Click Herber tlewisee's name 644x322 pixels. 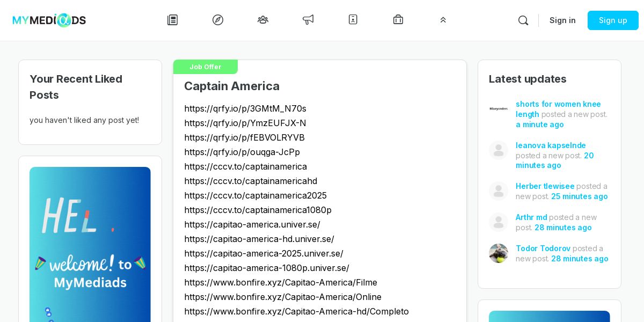click(545, 186)
